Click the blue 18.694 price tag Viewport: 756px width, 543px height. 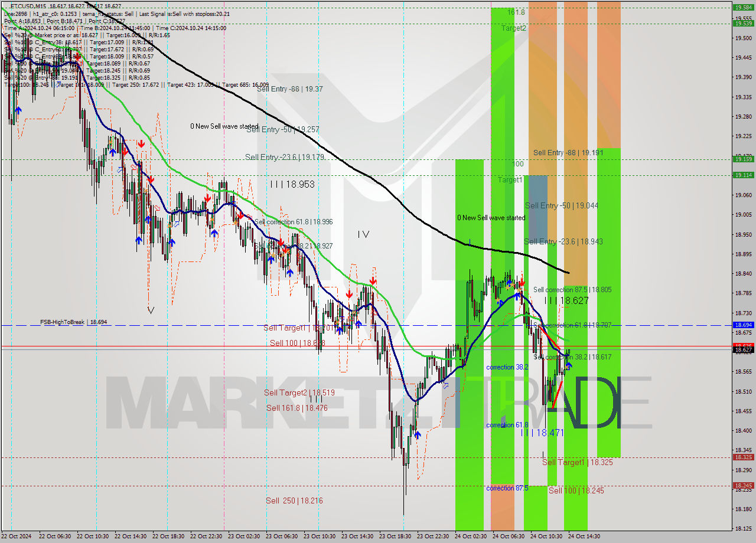point(743,325)
